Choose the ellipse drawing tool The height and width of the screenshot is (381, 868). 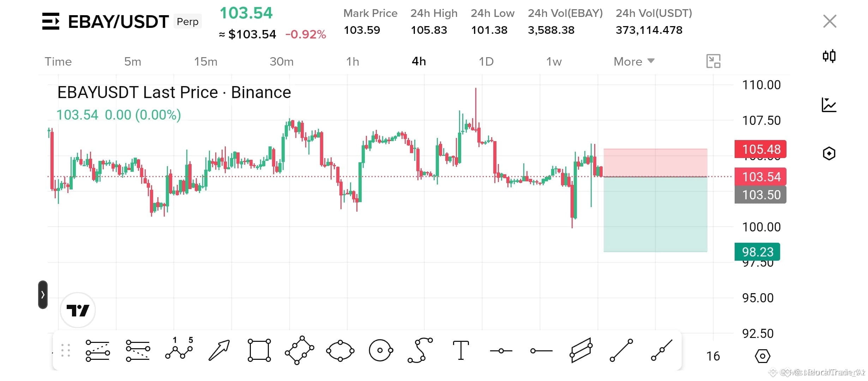[x=340, y=350]
